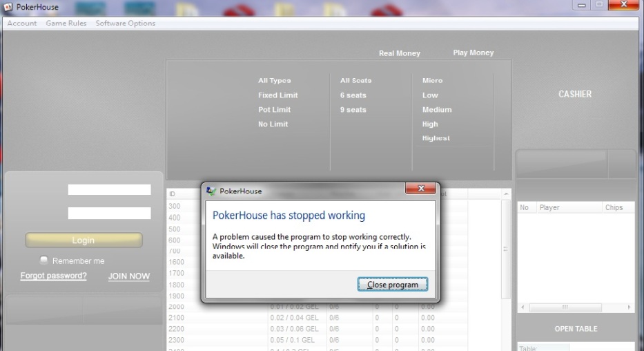644x351 pixels.
Task: Click the player list right scroll arrow
Action: pos(629,307)
